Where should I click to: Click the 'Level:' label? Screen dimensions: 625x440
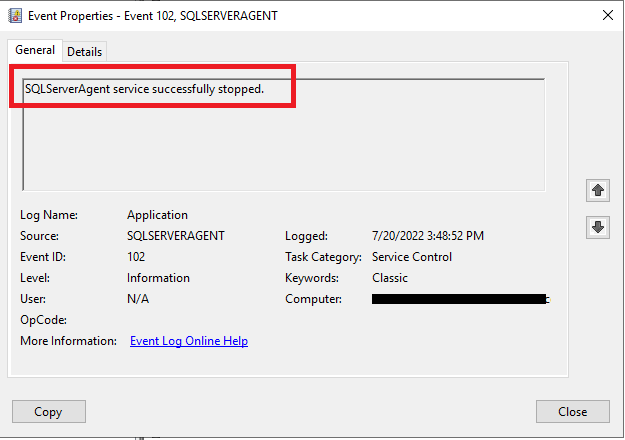coord(35,278)
